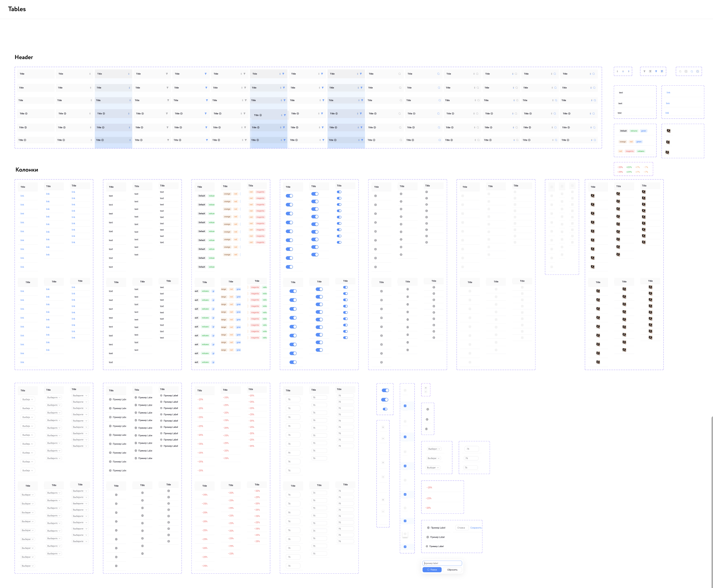Click upper +25% value in percent sample box
This screenshot has width=713, height=588.
pos(629,167)
